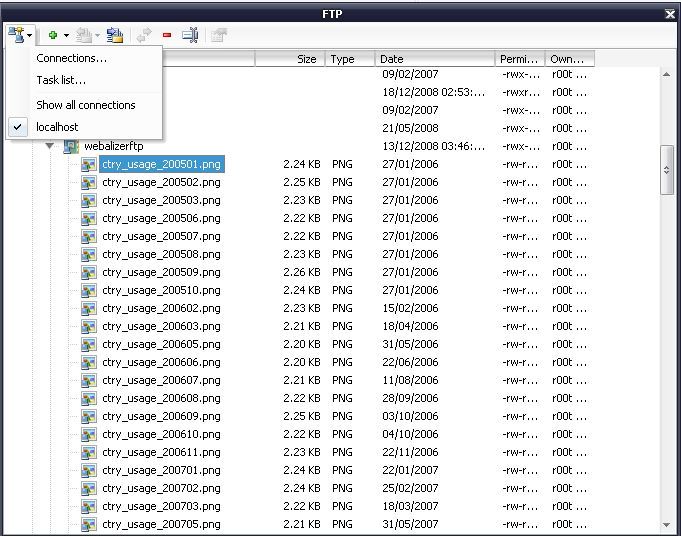681x536 pixels.
Task: Click the image icon of ctry_usage_200610.png
Action: [x=89, y=435]
